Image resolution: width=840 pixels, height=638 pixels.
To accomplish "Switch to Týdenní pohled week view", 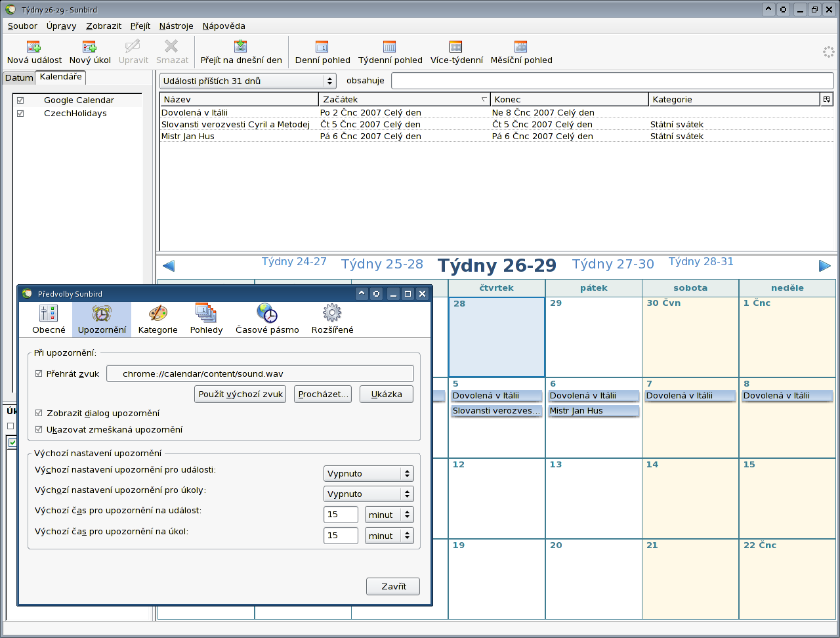I will tap(390, 47).
